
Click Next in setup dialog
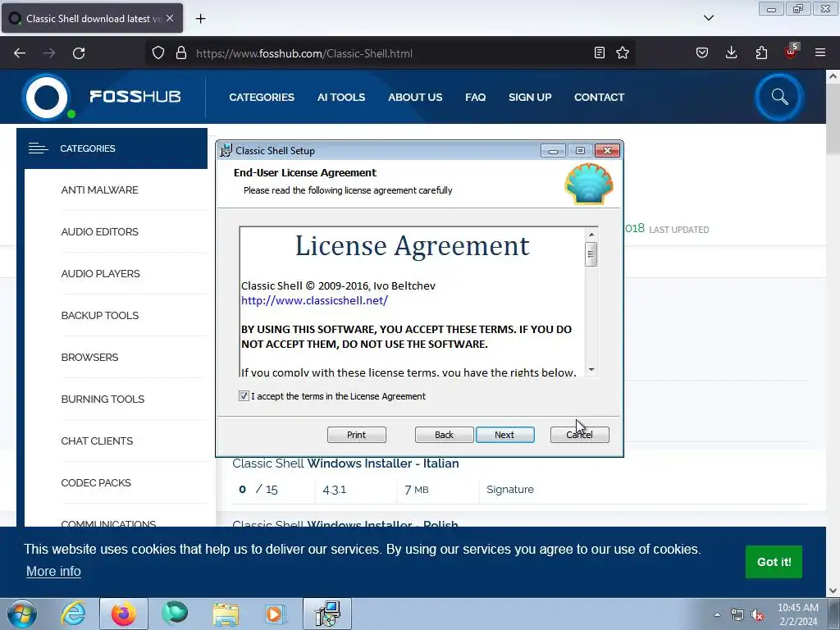point(504,435)
